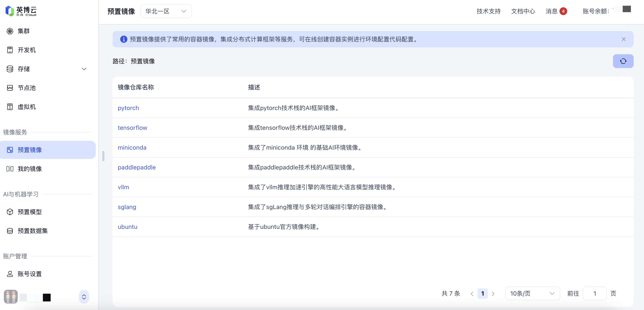Select the 虚拟机 virtual machine icon

[x=10, y=107]
